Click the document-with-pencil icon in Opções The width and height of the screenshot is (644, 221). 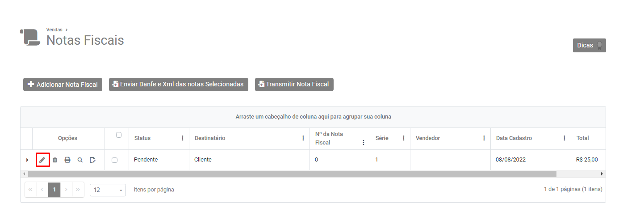tap(92, 160)
